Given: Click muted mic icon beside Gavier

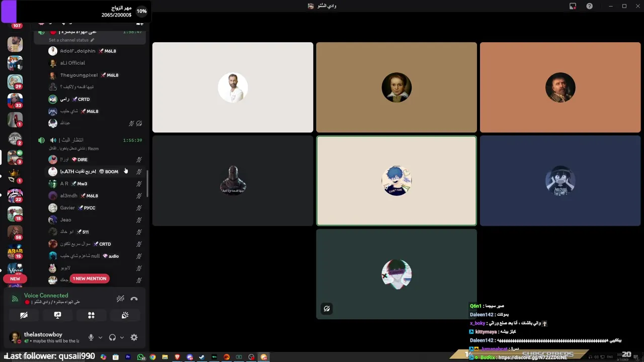Looking at the screenshot, I should 139,208.
